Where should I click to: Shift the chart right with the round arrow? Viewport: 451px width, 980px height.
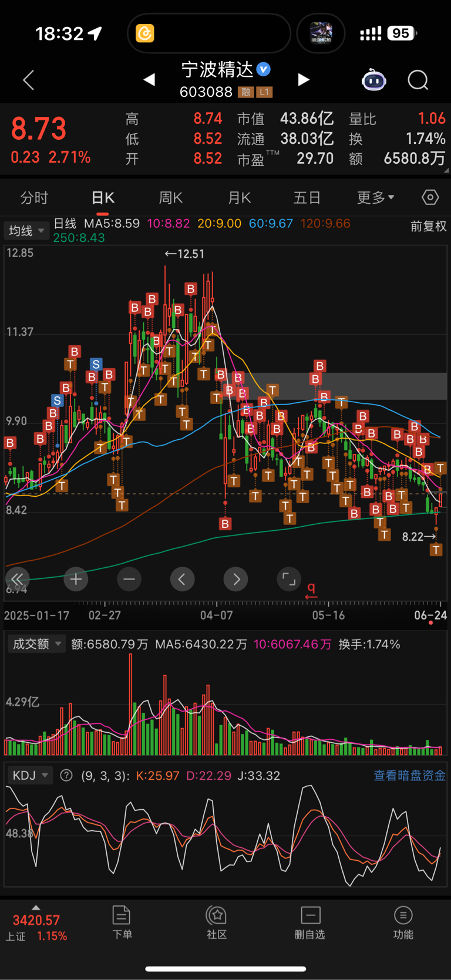pos(236,580)
